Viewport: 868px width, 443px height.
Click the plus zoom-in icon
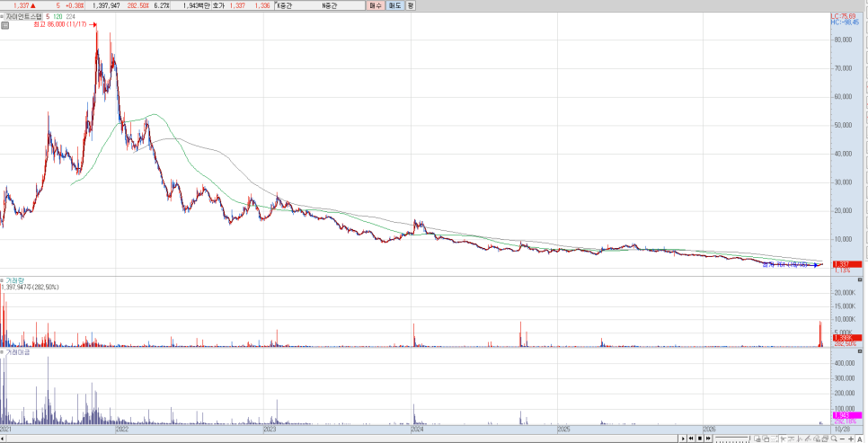(x=851, y=439)
